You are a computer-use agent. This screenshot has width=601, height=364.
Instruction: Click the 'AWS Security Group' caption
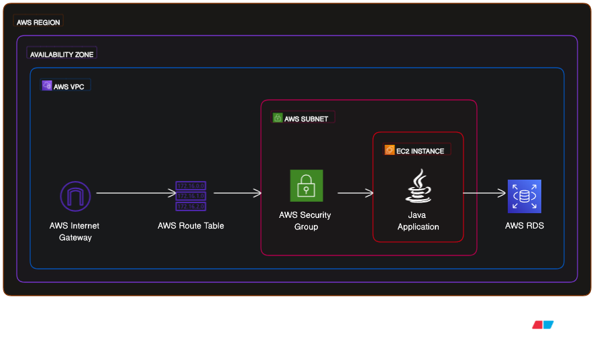click(x=305, y=221)
